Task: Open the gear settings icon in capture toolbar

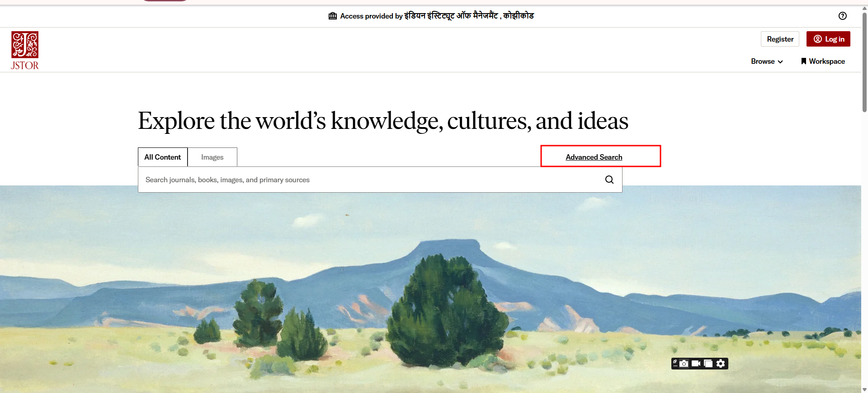Action: pyautogui.click(x=721, y=364)
